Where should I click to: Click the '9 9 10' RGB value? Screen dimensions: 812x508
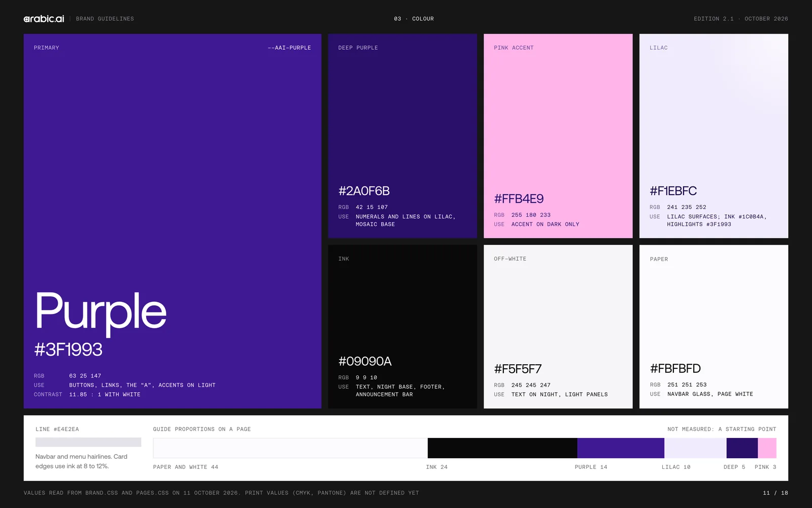coord(366,378)
